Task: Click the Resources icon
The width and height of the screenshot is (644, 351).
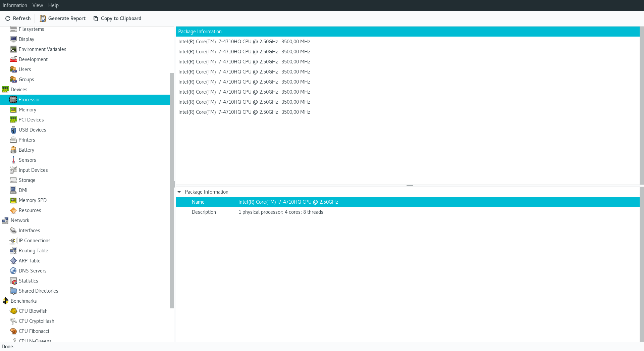Action: pyautogui.click(x=13, y=210)
